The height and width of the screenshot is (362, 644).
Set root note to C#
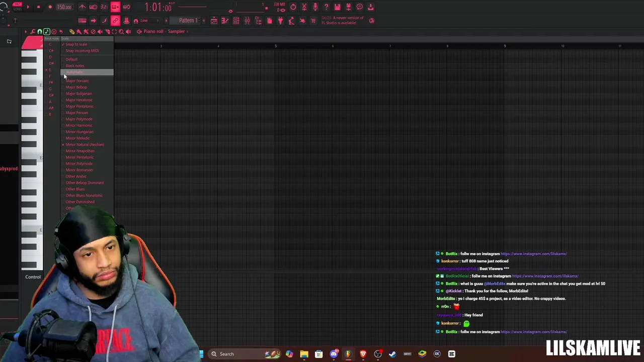point(51,51)
